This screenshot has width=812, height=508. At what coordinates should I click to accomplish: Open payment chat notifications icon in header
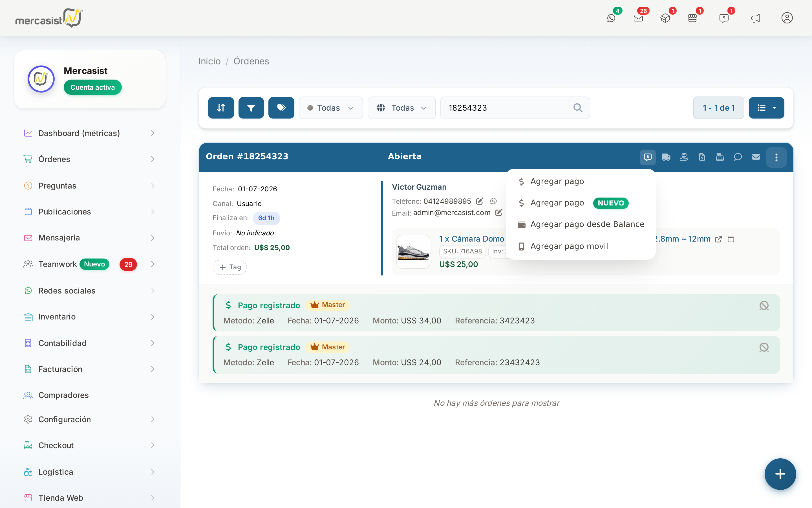pyautogui.click(x=724, y=18)
